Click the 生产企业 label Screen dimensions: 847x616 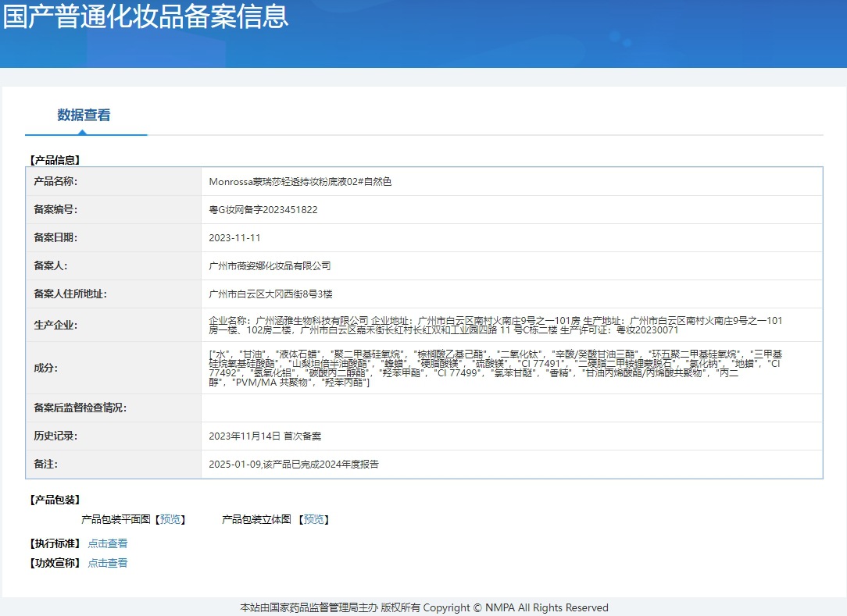pos(55,325)
